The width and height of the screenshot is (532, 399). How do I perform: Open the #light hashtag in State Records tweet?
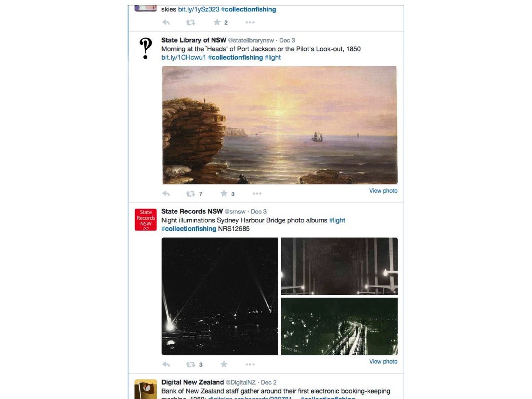coord(337,221)
